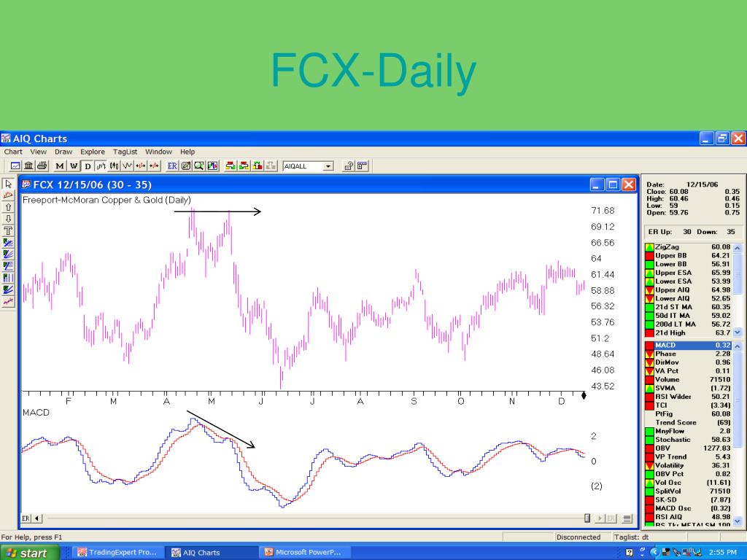Open the TagList menu
747x560 pixels.
click(125, 152)
